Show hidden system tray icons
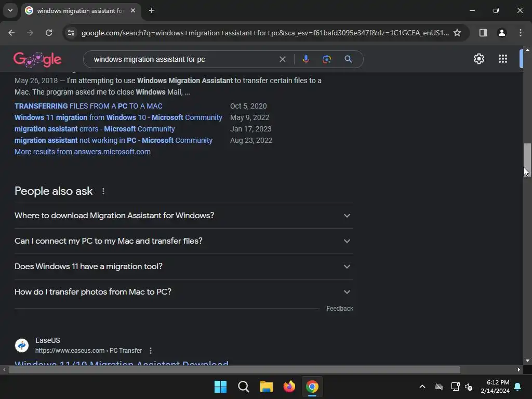The height and width of the screenshot is (399, 532). [x=422, y=387]
